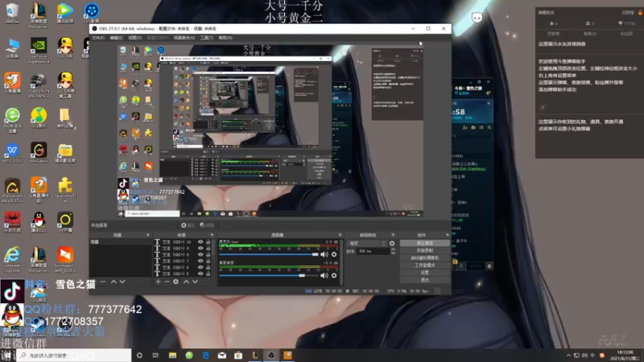644x362 pixels.
Task: Open Recycle Bin desktop icon
Action: click(12, 14)
